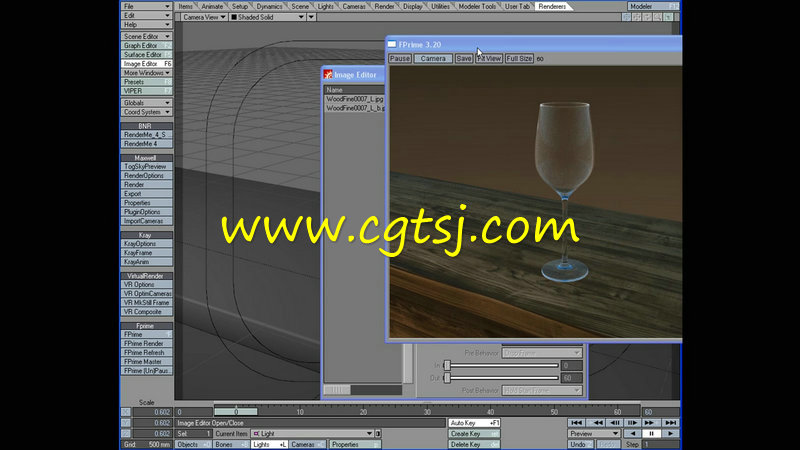Open the Coord System dropdown

(x=146, y=112)
